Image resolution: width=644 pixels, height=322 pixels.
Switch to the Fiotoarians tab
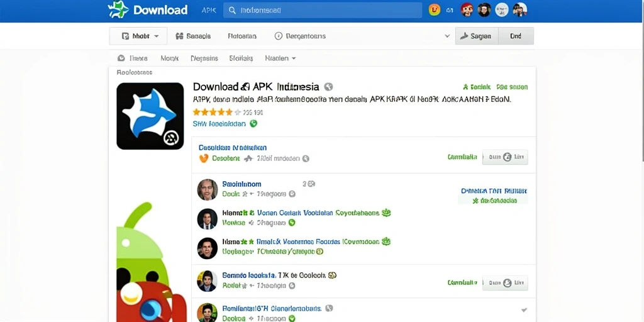(242, 36)
